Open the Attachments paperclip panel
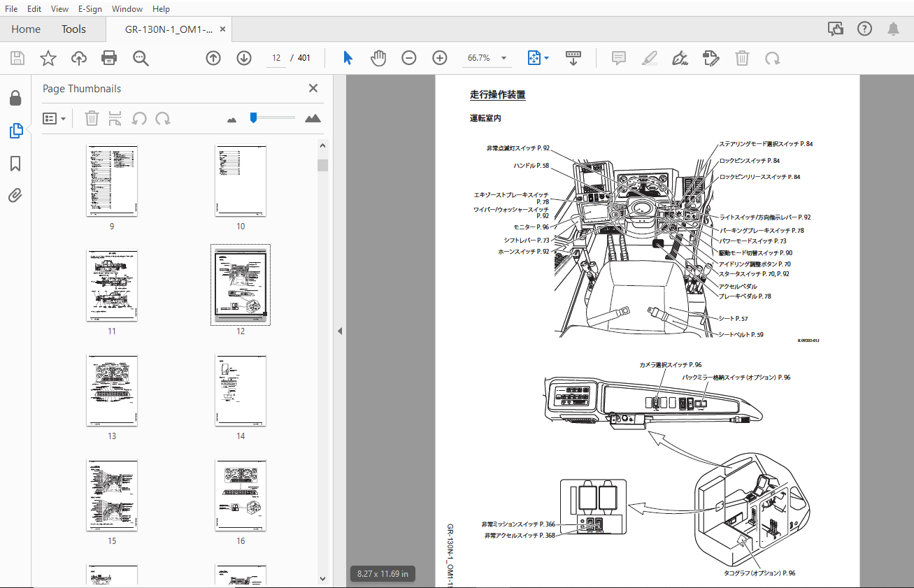The image size is (914, 588). click(x=15, y=196)
